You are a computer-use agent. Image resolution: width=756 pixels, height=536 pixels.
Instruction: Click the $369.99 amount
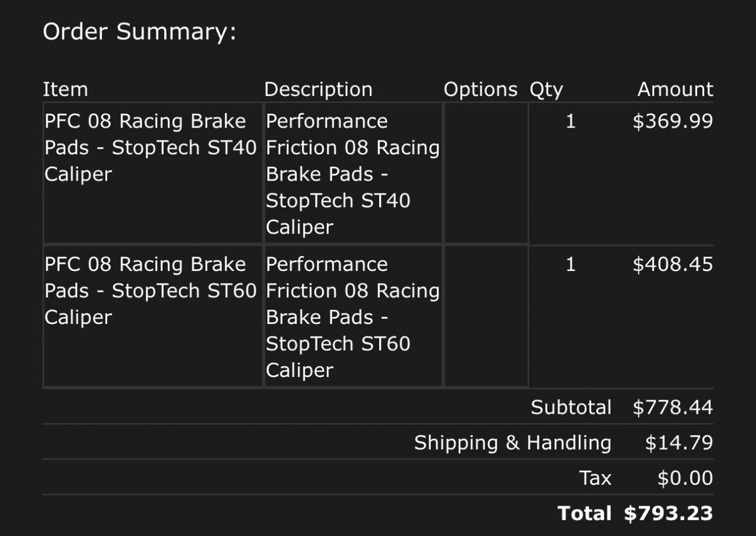click(x=673, y=121)
